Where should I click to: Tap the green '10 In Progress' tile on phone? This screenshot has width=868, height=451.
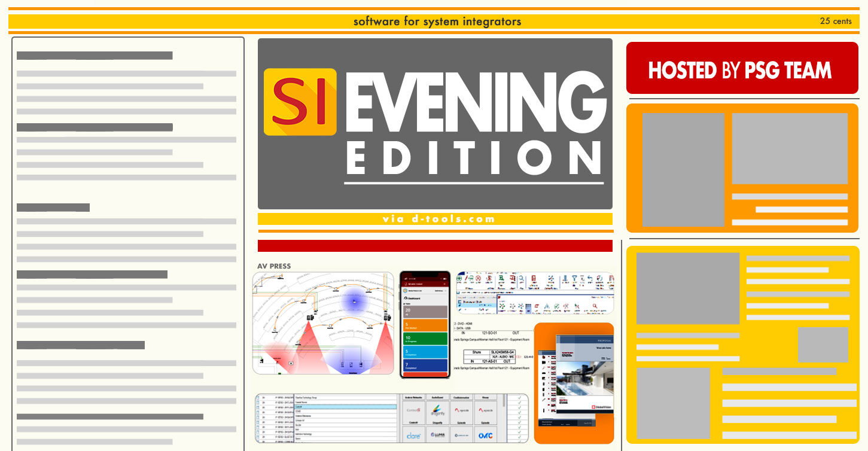pyautogui.click(x=424, y=339)
